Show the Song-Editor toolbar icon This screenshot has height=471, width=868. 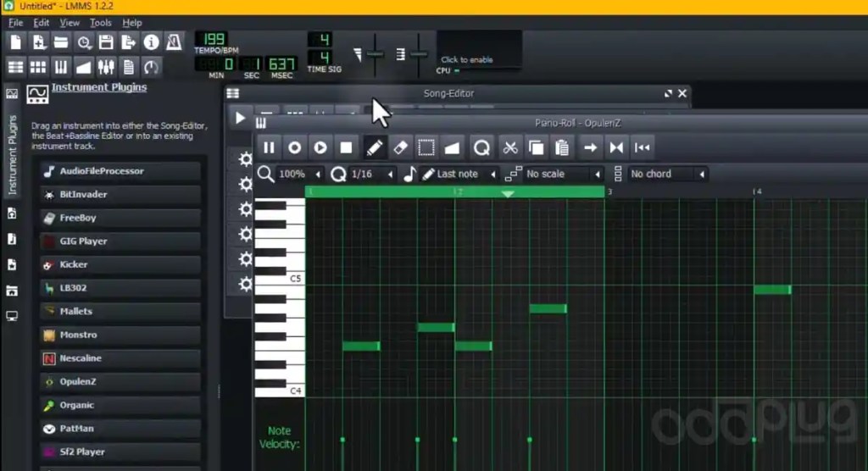(15, 68)
